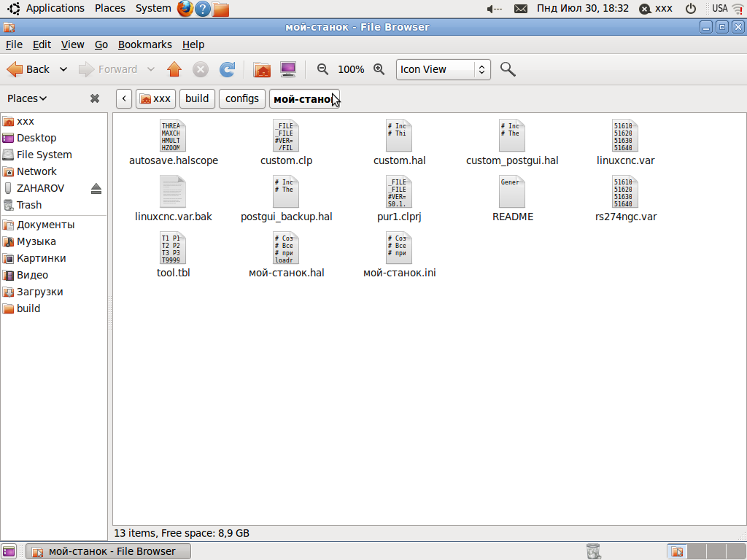The width and height of the screenshot is (747, 560).
Task: Select the custom.clp file
Action: (x=286, y=143)
